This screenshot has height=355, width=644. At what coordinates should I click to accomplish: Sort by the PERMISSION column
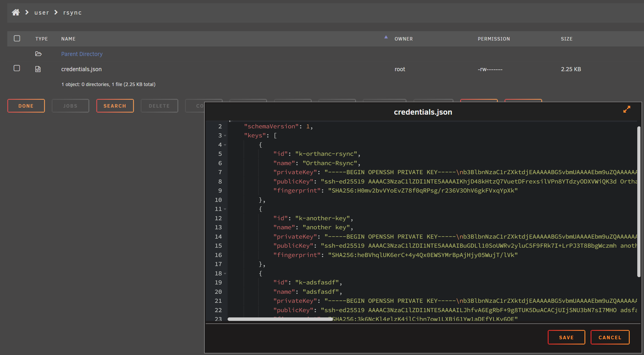click(x=494, y=39)
